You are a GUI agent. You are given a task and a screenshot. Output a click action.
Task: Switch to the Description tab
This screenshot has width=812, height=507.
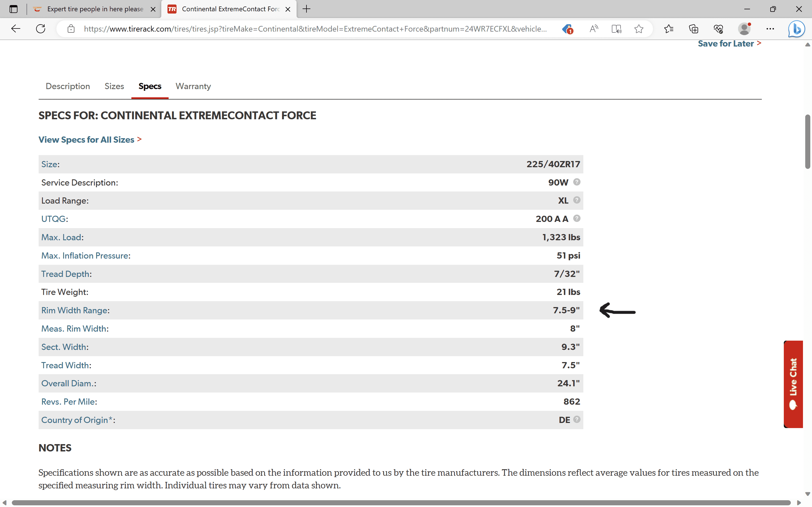[67, 86]
